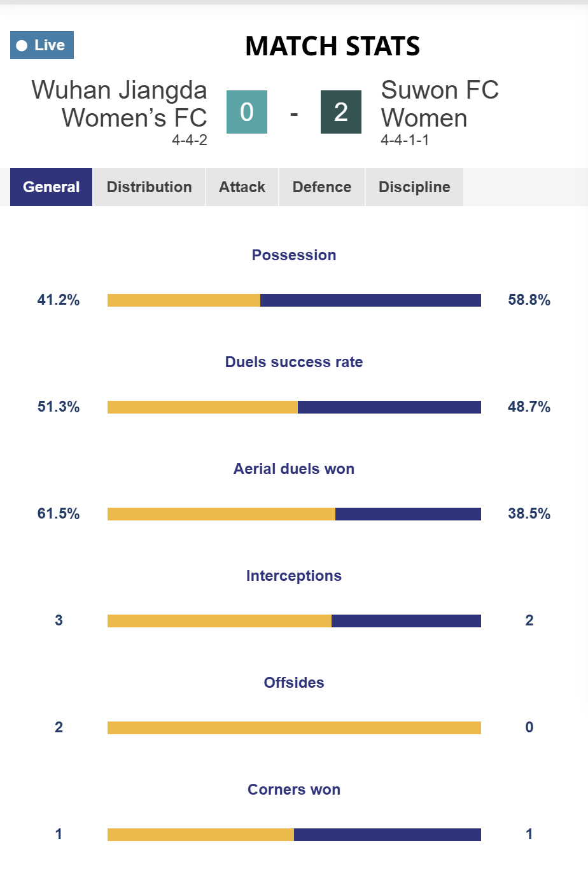The image size is (588, 871).
Task: Click the 61.5% aerial duels value
Action: [59, 514]
